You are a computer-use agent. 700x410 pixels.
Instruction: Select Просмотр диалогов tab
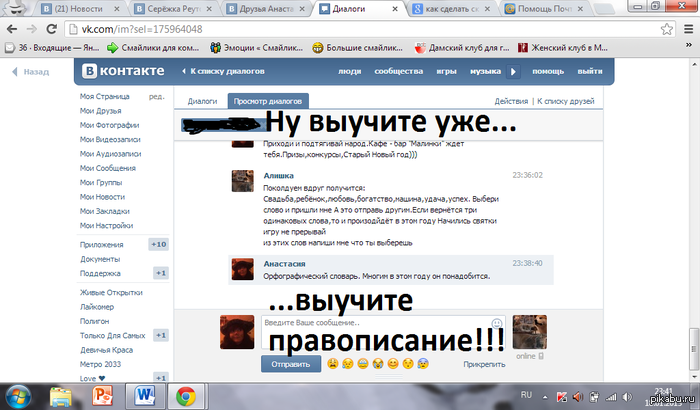pyautogui.click(x=268, y=101)
